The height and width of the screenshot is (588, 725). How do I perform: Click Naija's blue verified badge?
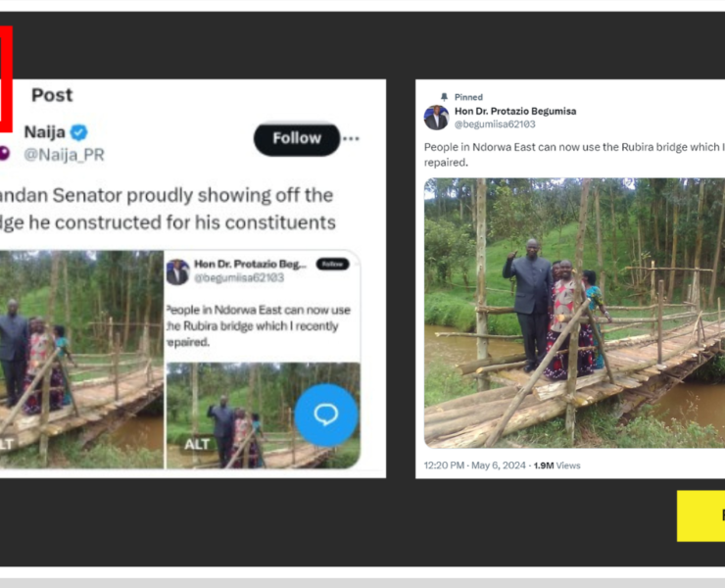78,133
